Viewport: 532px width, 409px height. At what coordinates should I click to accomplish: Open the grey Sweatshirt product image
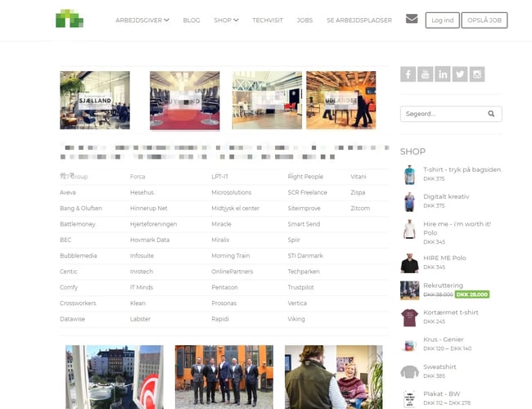(x=409, y=372)
